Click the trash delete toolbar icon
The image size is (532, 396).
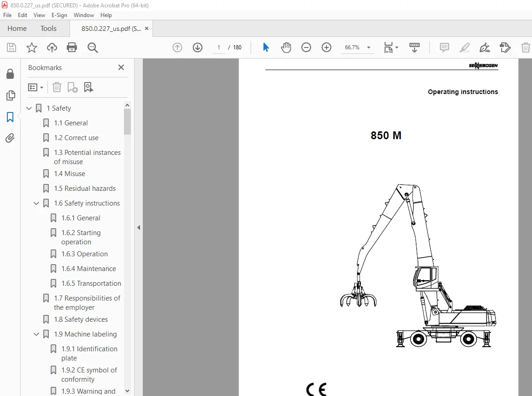pyautogui.click(x=526, y=47)
